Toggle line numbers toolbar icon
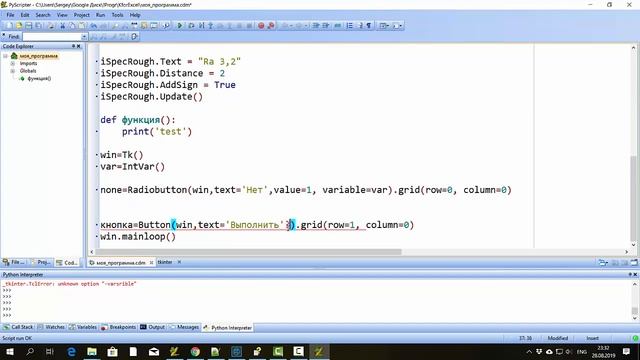 [350, 26]
